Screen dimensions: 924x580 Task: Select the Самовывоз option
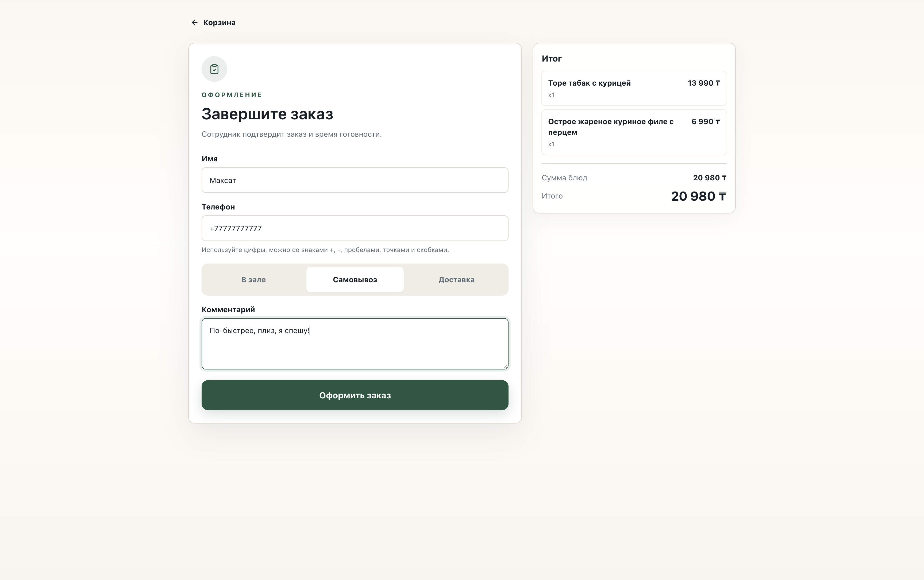coord(355,280)
